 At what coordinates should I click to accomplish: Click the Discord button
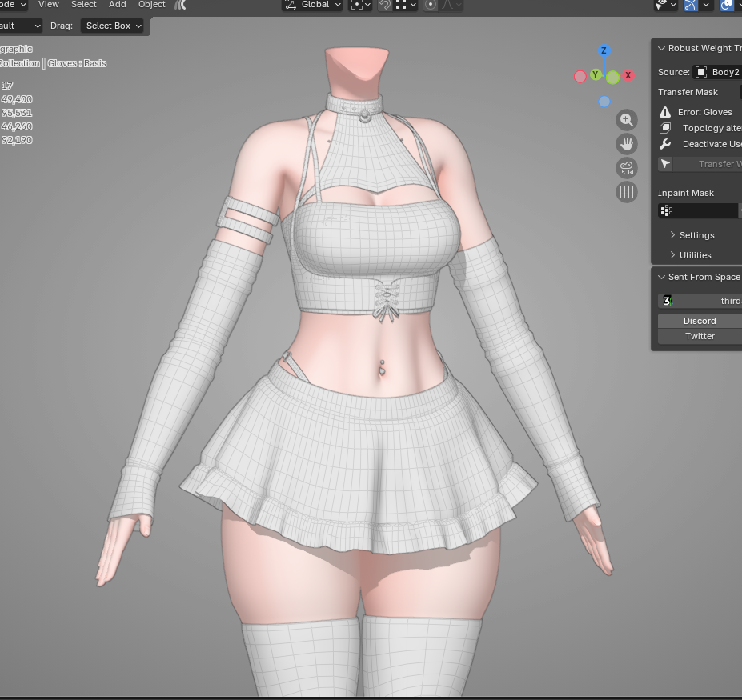pos(700,321)
